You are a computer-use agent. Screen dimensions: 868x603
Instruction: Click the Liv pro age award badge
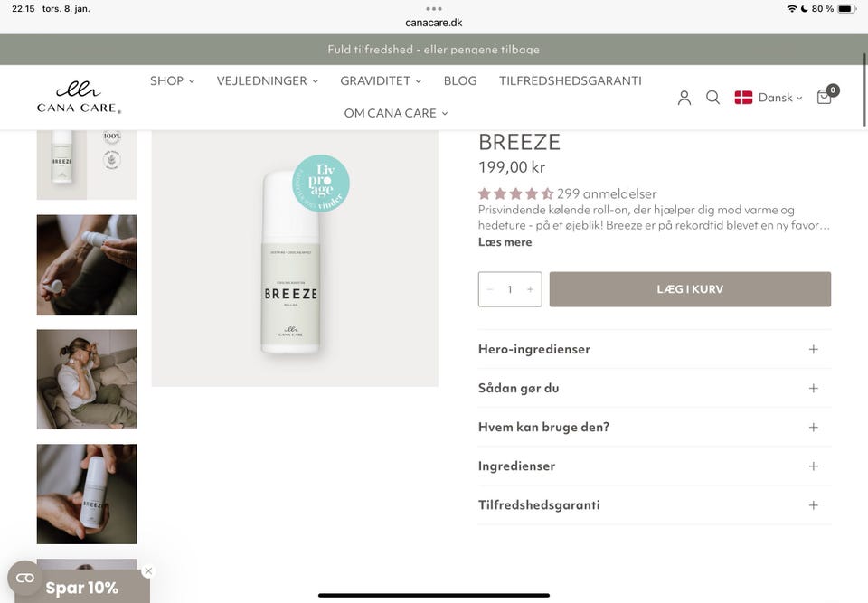(320, 184)
